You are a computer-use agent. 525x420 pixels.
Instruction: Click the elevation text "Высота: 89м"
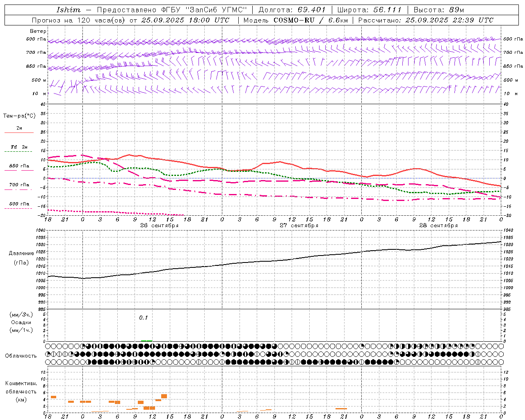(x=439, y=10)
